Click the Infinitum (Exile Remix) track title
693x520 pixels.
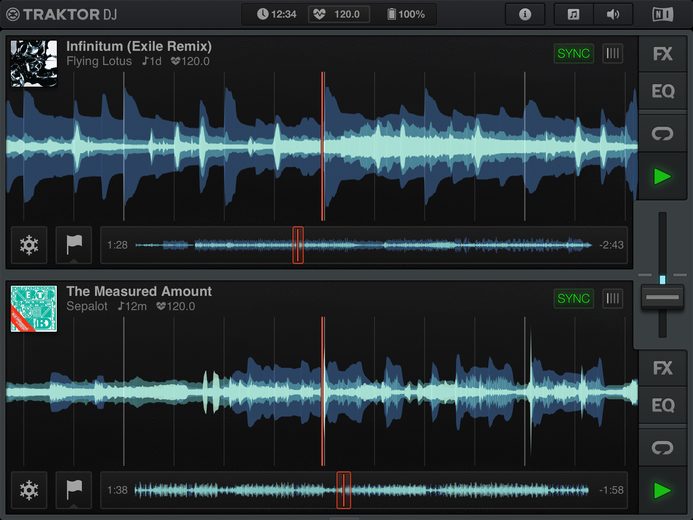pos(139,46)
